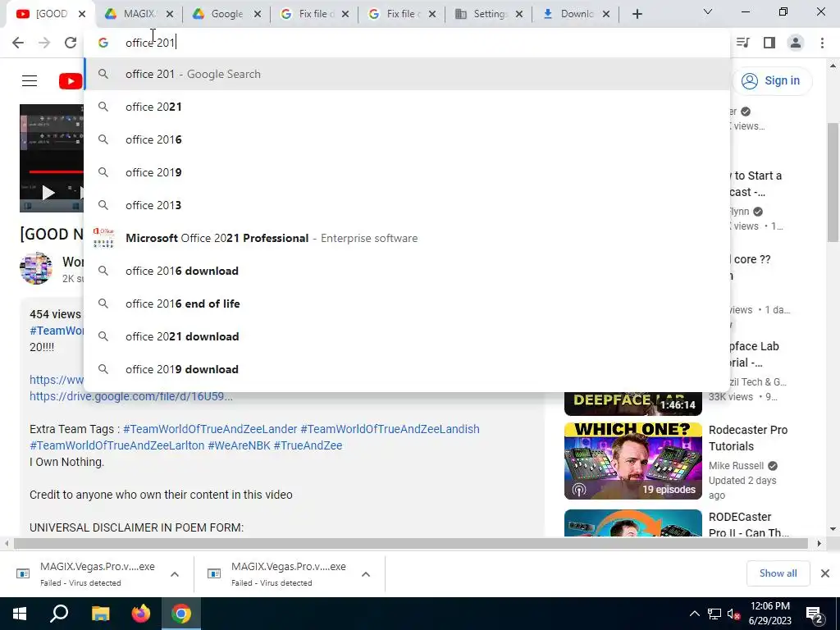The width and height of the screenshot is (840, 630).
Task: Open Rodecaster Pro Tutorials title
Action: click(x=748, y=438)
